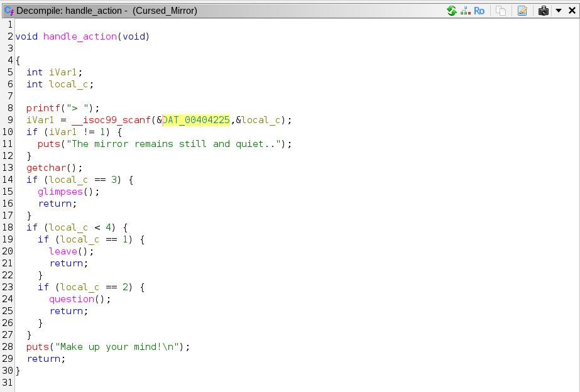The width and height of the screenshot is (580, 392).
Task: Click the puts call on line 11
Action: tap(49, 144)
